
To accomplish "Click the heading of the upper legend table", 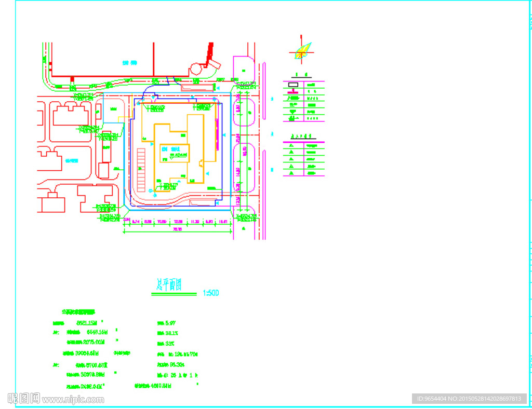I will pos(301,74).
